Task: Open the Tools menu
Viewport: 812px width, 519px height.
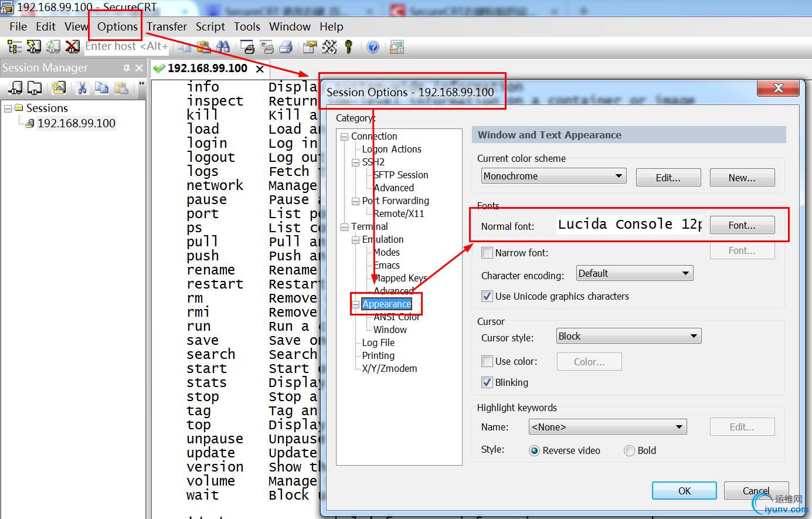Action: (x=247, y=26)
